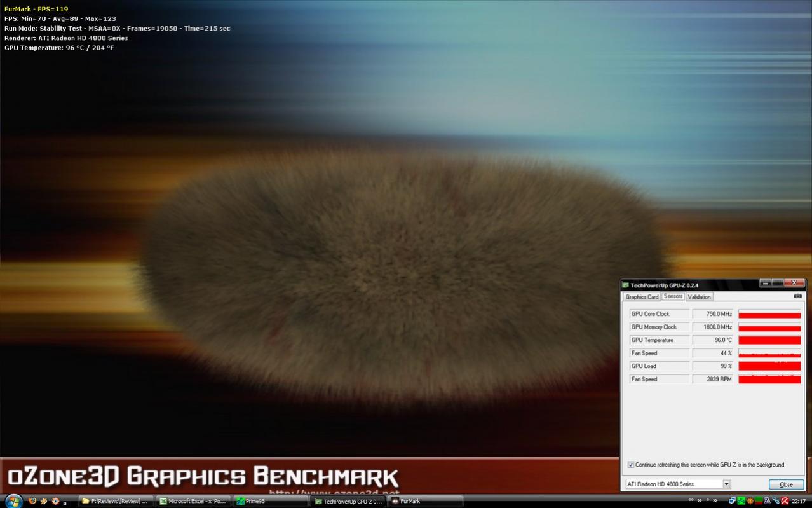Click the GPU Load red graph
This screenshot has width=812, height=508.
click(x=769, y=366)
